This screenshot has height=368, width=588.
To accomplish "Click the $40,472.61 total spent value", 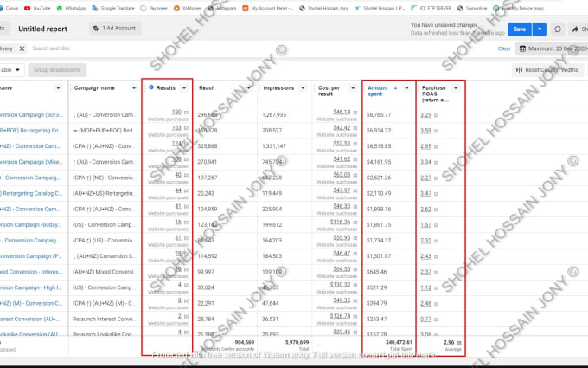I will pyautogui.click(x=399, y=343).
